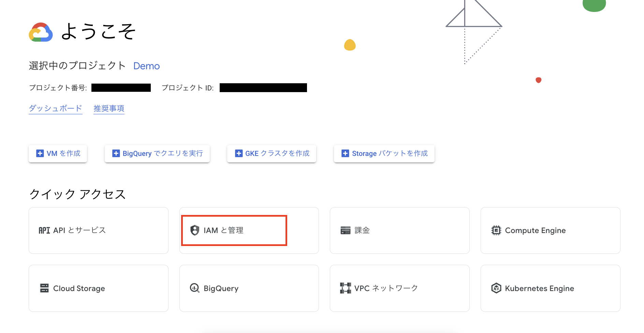Click the Kubernetes Engine hexagon icon
The height and width of the screenshot is (333, 644).
(x=496, y=288)
